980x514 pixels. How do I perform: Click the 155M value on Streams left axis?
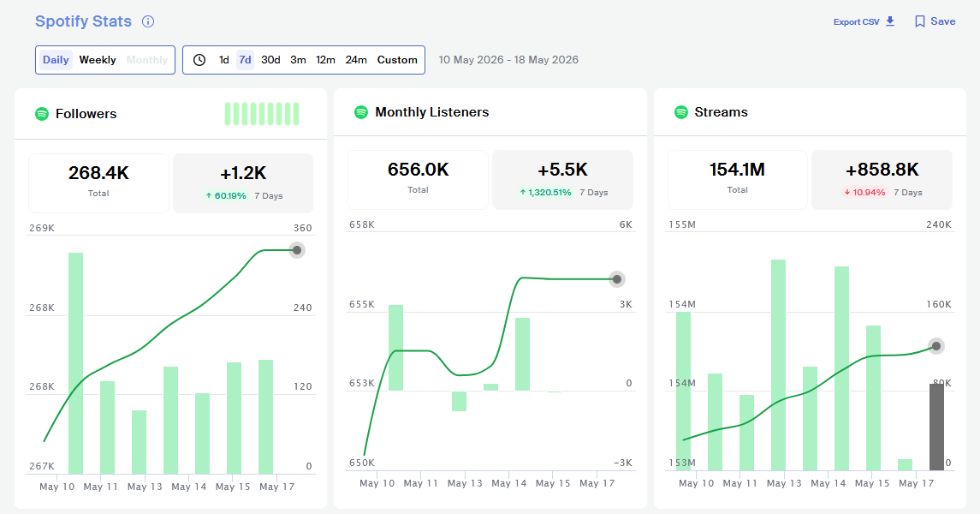coord(682,225)
